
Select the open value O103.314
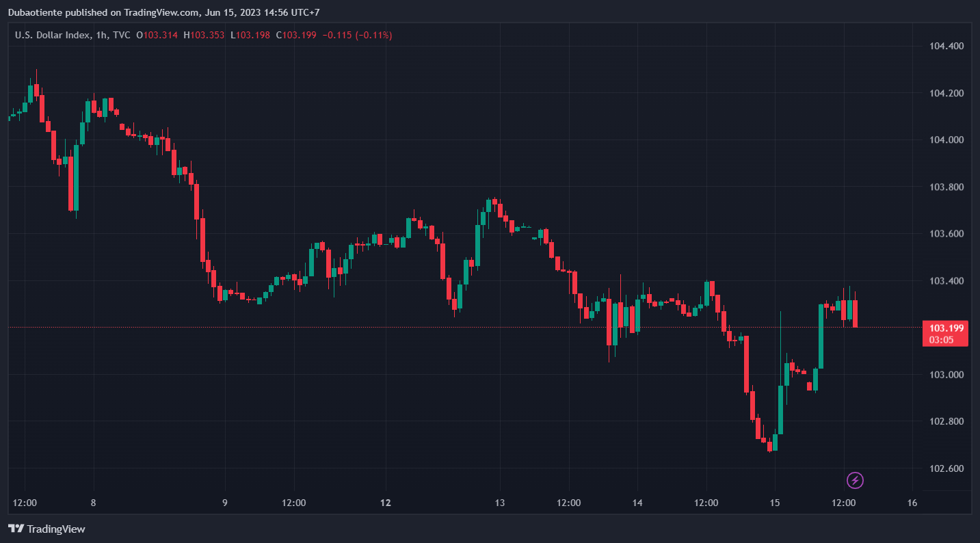point(157,35)
